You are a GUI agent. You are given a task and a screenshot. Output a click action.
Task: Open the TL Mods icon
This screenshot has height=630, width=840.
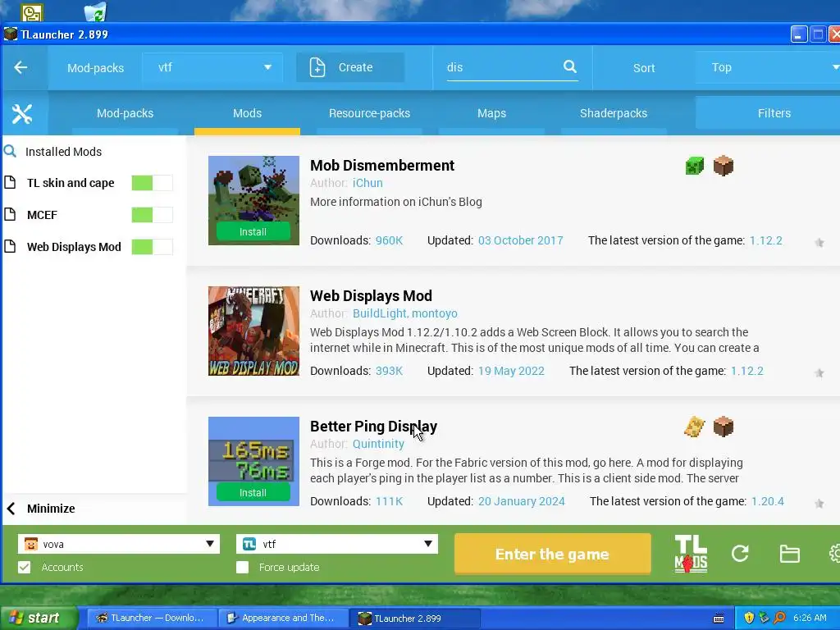tap(691, 554)
